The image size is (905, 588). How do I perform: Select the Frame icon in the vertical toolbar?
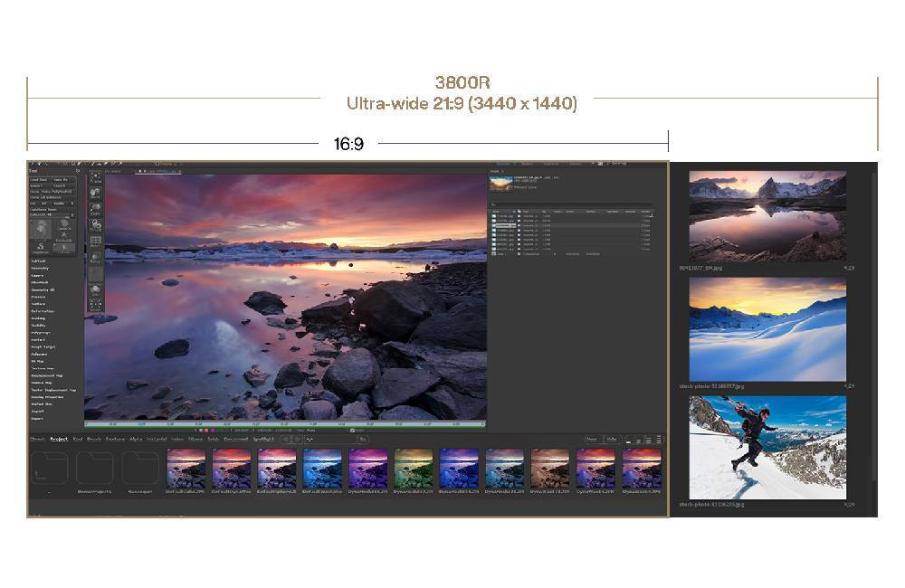(95, 178)
